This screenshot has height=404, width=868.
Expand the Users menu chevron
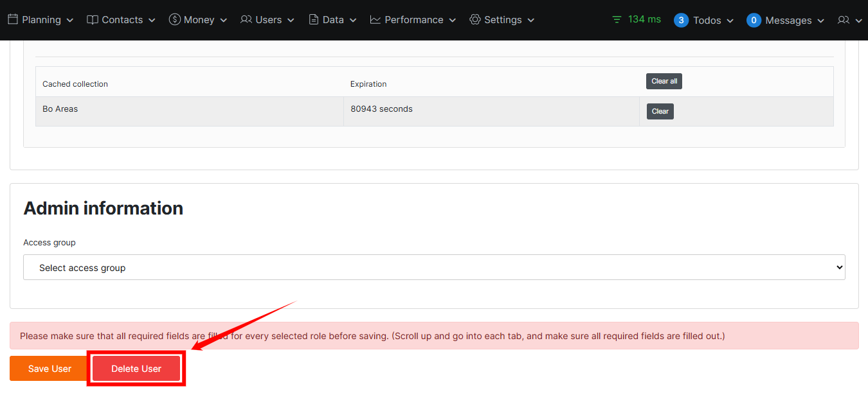[291, 21]
